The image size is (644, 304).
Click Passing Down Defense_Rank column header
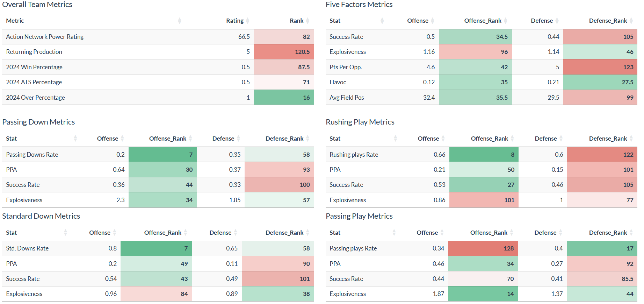(x=284, y=139)
